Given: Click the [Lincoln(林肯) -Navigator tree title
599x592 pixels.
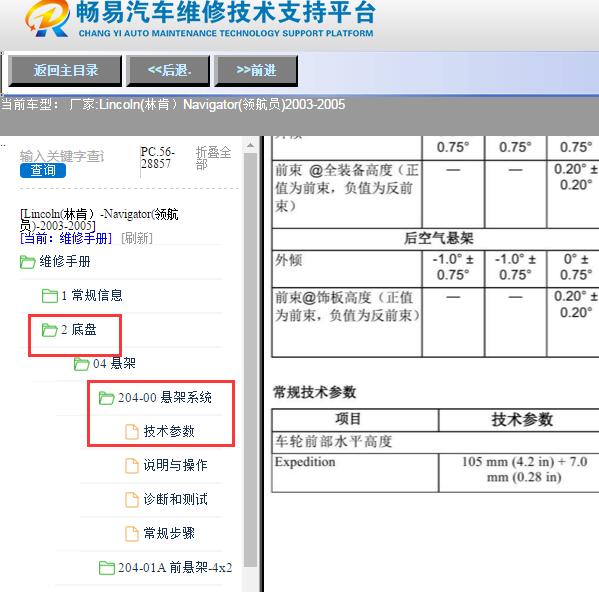Looking at the screenshot, I should click(x=99, y=220).
